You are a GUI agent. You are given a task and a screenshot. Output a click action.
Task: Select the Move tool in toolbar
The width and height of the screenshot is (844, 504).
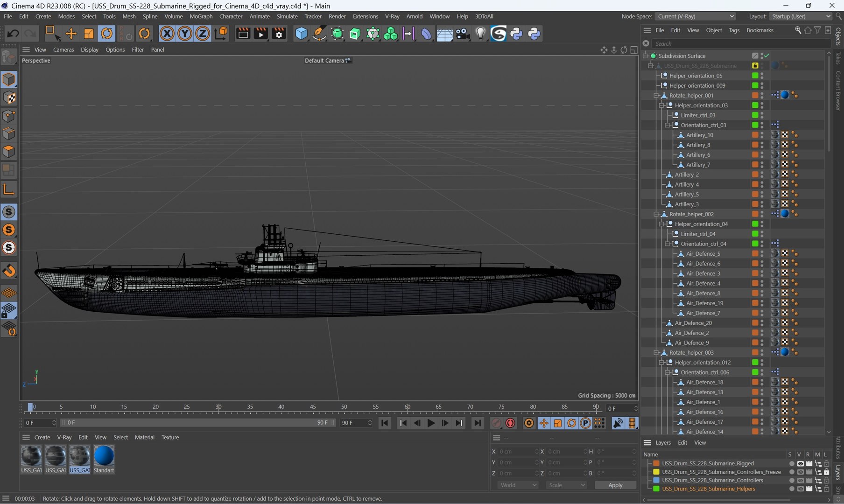point(70,34)
